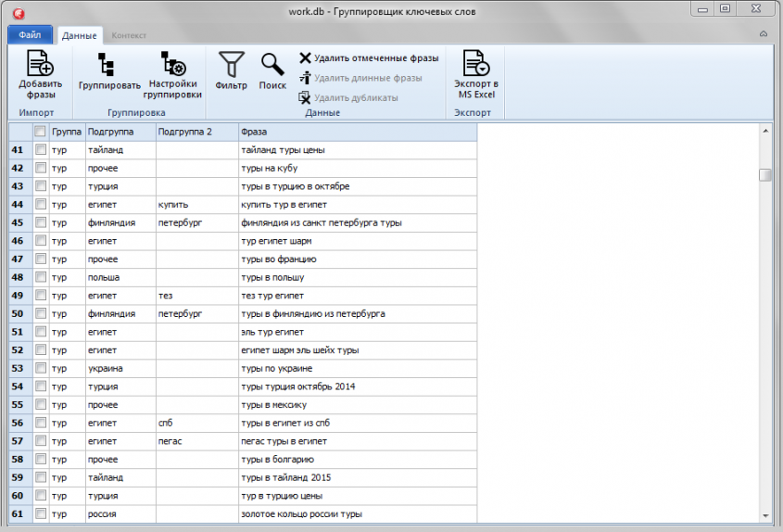Click Удалить отмеченные фразы

[368, 57]
